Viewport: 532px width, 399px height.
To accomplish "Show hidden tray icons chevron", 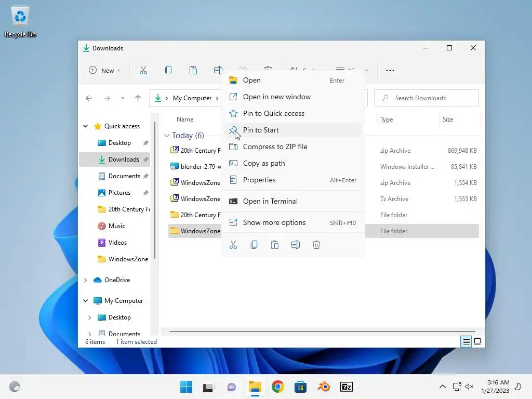I will [443, 387].
